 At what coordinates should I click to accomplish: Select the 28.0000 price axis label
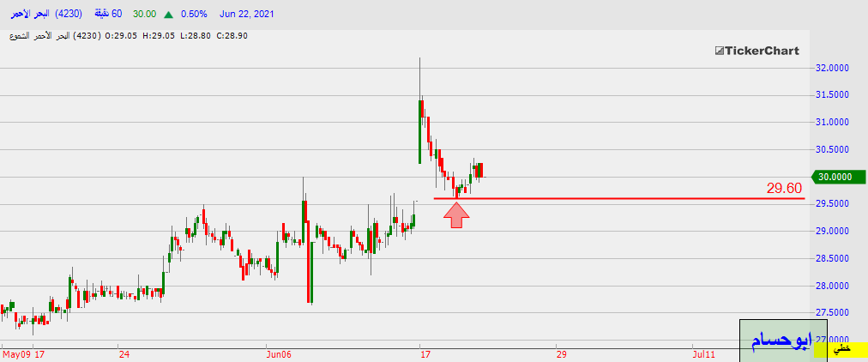point(834,287)
